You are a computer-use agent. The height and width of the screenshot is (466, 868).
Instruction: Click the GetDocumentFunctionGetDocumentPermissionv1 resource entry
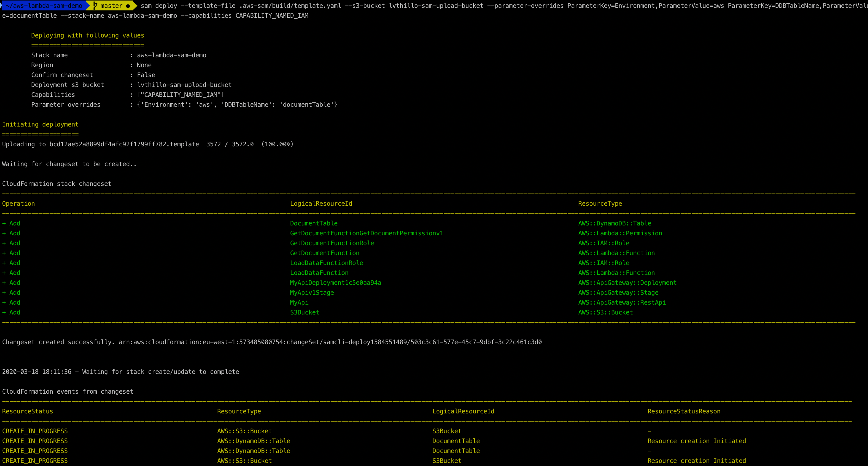click(x=367, y=233)
